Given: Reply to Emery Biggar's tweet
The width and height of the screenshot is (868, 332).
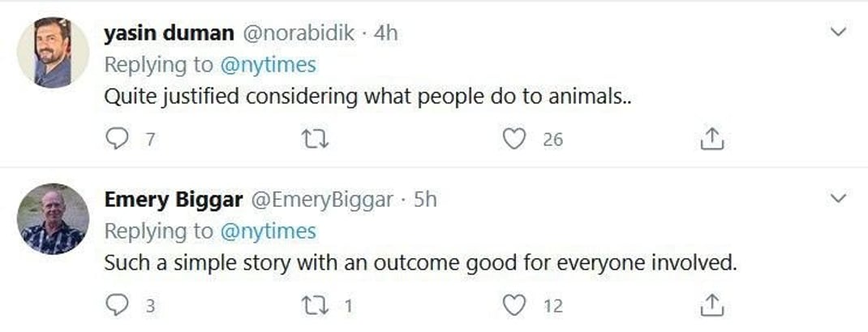Looking at the screenshot, I should point(118,306).
